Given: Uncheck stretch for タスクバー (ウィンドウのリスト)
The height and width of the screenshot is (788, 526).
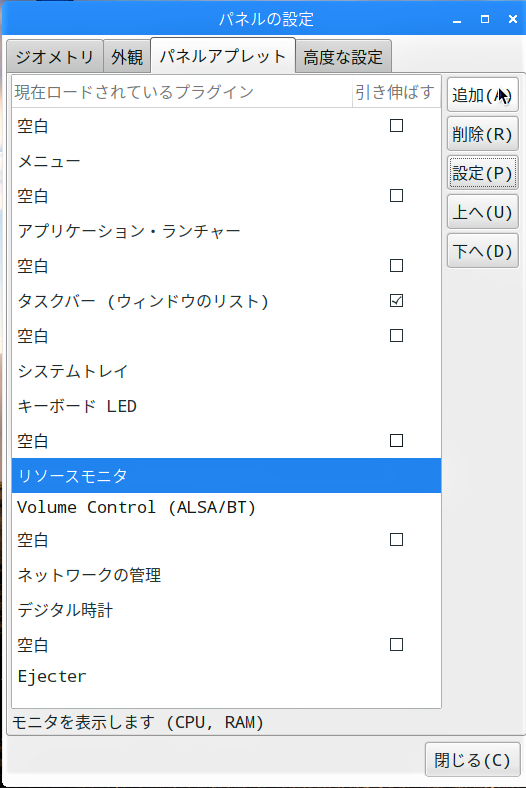Looking at the screenshot, I should point(396,301).
